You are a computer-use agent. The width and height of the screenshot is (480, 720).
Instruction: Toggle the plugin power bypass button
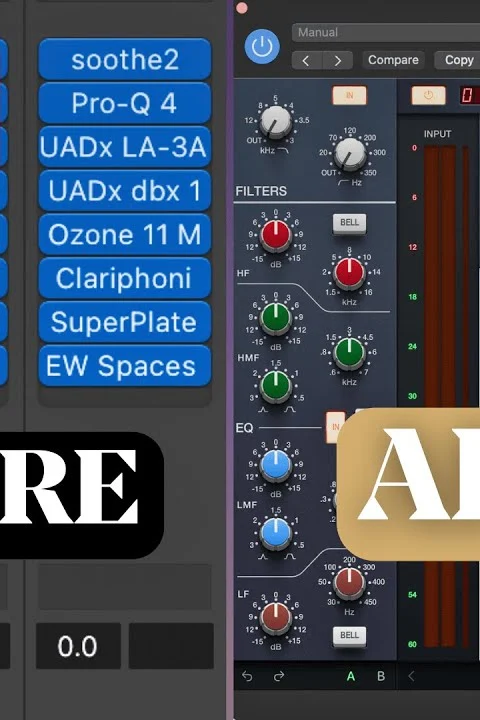[262, 46]
